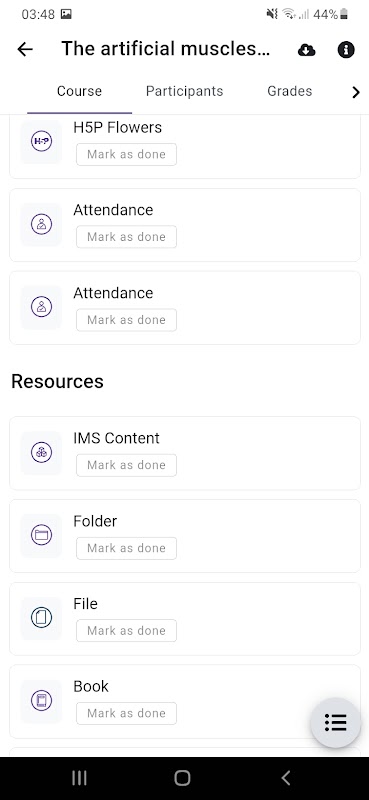369x800 pixels.
Task: Mark File as done
Action: coord(127,631)
